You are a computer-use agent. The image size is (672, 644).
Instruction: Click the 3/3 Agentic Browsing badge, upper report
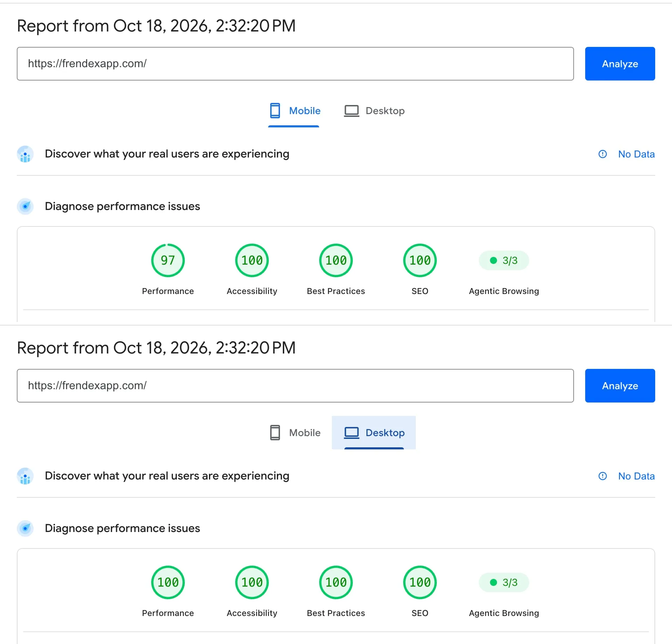pyautogui.click(x=504, y=260)
